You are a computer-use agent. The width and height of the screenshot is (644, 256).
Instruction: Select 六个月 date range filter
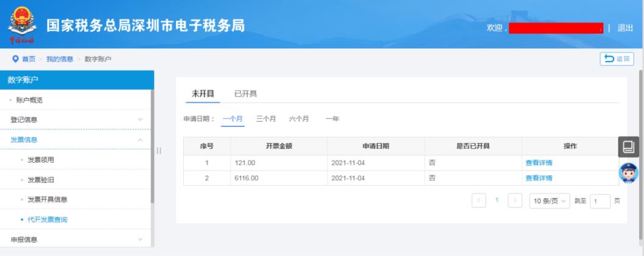(x=299, y=119)
